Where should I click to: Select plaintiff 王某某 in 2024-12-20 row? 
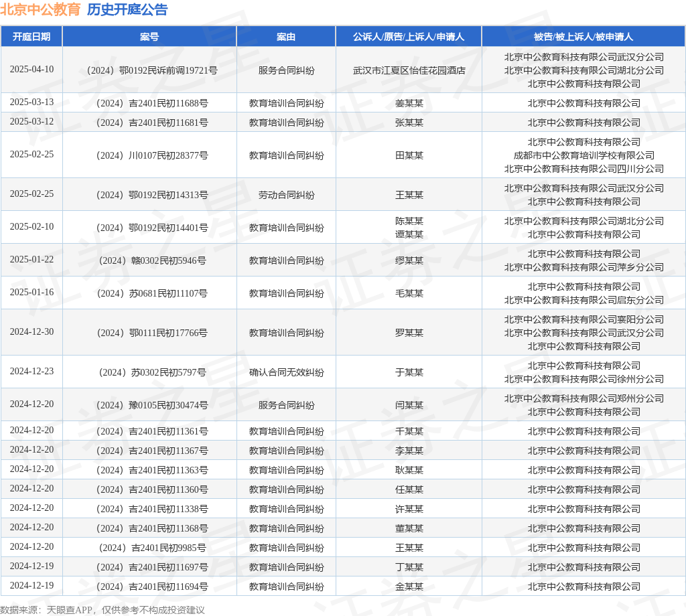pyautogui.click(x=408, y=547)
